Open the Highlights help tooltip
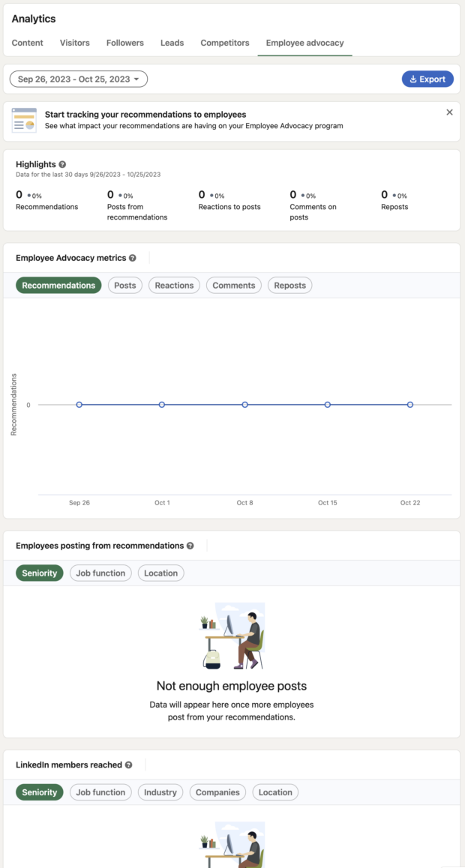 click(x=62, y=164)
